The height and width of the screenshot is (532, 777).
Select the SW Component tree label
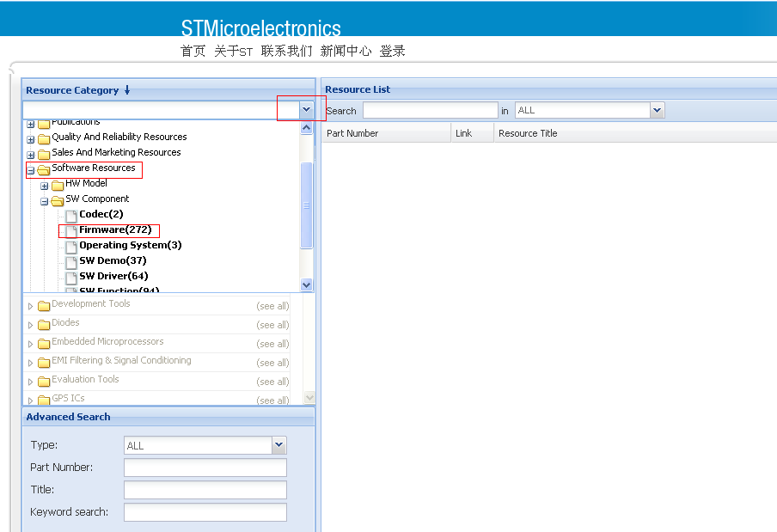97,199
